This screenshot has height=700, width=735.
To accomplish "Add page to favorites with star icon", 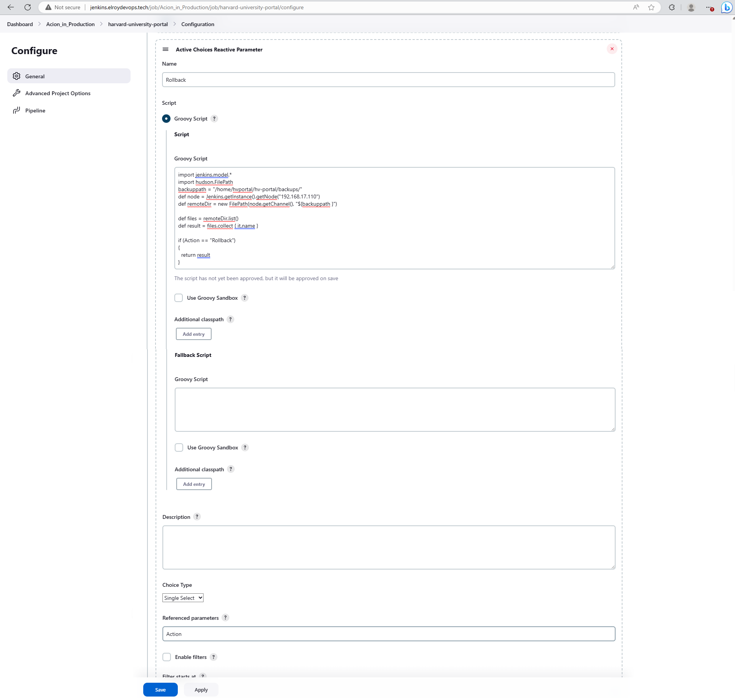I will pyautogui.click(x=651, y=7).
